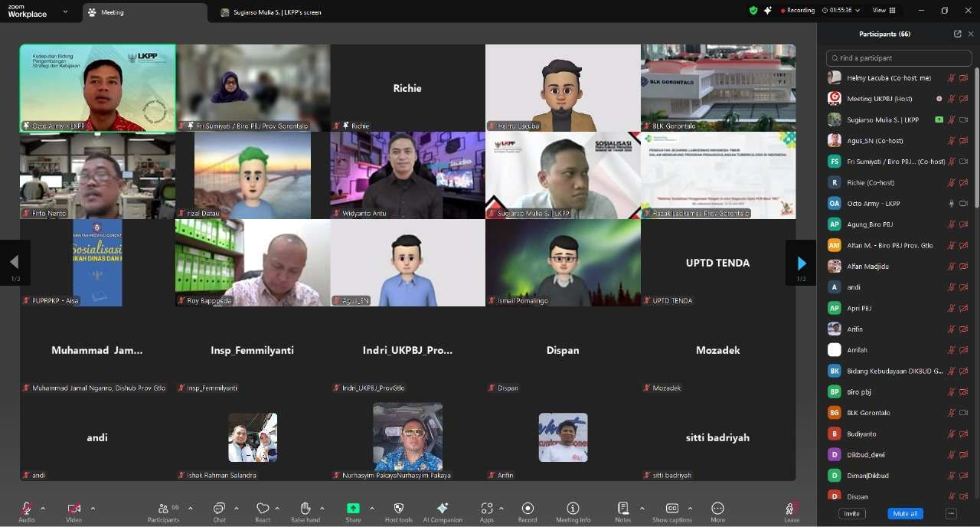The image size is (980, 527).
Task: Expand options arrow next to Audio
Action: pos(43,508)
